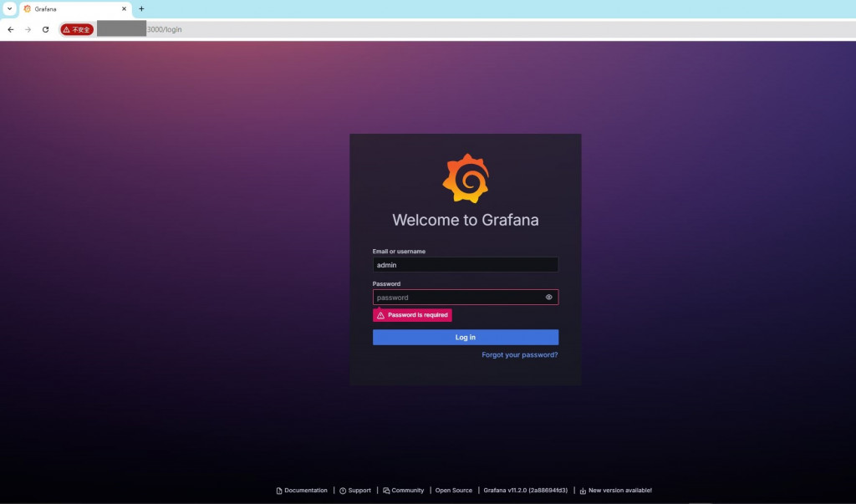856x504 pixels.
Task: Click the browser forward arrow
Action: point(28,29)
